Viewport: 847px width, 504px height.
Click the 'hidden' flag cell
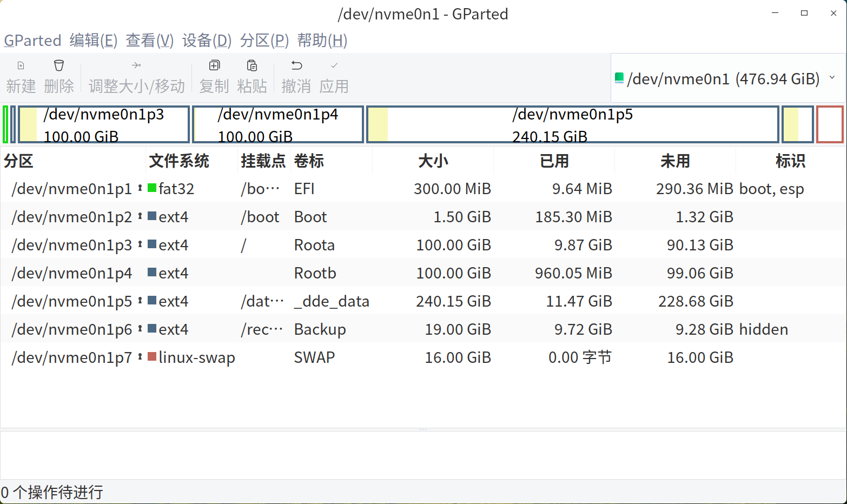(764, 329)
